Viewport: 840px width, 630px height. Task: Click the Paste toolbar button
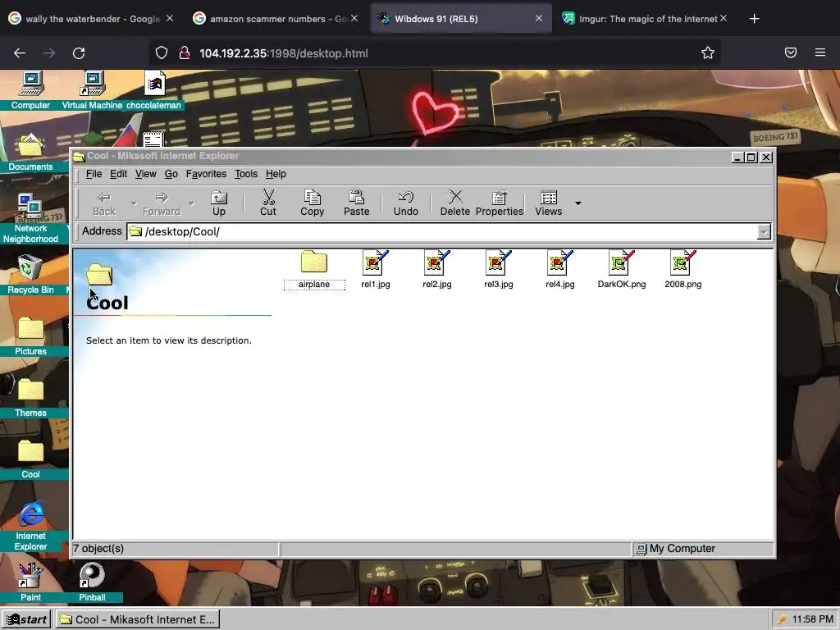tap(357, 203)
